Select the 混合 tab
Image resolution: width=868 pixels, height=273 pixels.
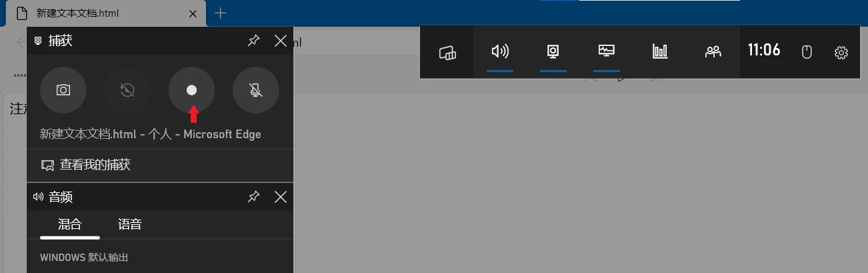(70, 224)
